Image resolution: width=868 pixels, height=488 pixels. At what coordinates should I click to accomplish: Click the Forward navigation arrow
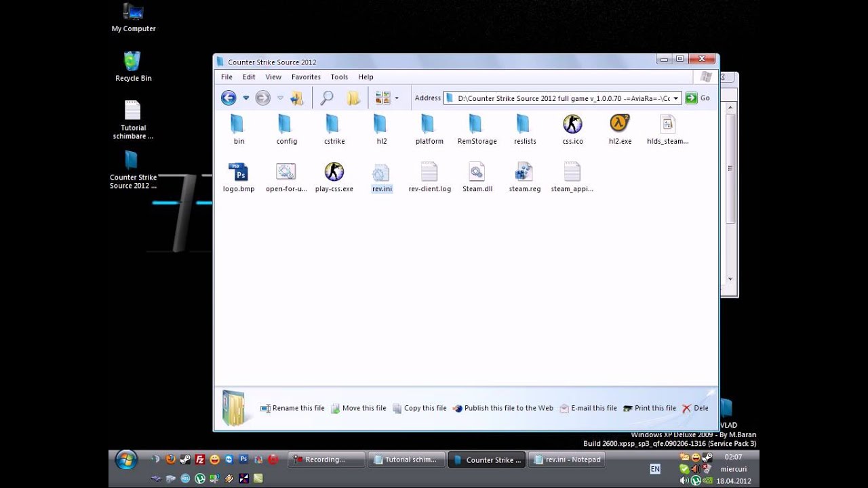263,98
